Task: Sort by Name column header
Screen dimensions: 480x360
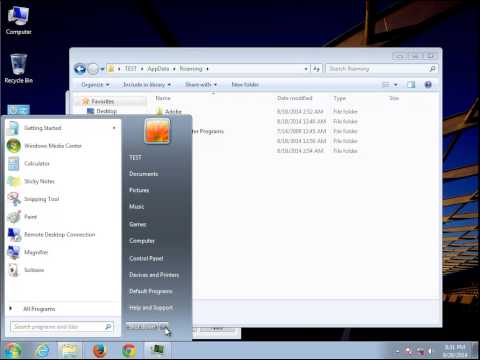Action: point(163,98)
